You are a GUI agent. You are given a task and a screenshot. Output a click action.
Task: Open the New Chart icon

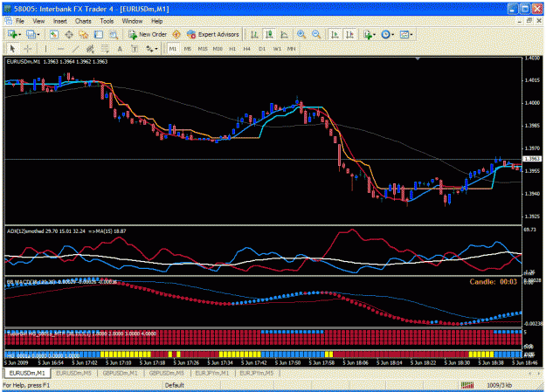(x=12, y=34)
